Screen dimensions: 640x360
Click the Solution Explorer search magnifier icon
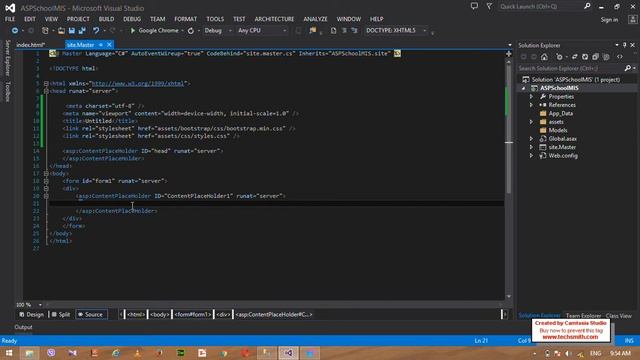click(x=628, y=68)
